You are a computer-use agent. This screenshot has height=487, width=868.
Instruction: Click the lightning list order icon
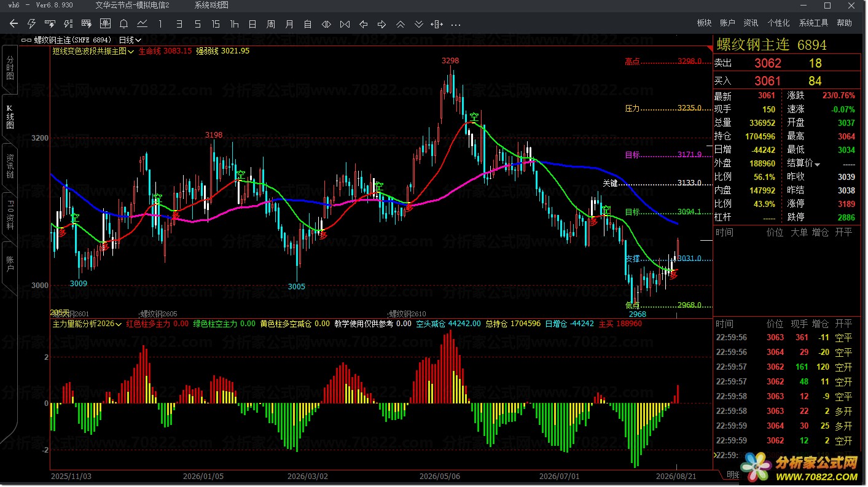(x=68, y=24)
